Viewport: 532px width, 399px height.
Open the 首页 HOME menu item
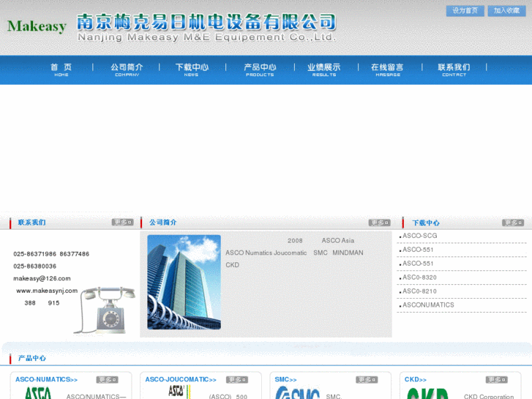(x=61, y=70)
